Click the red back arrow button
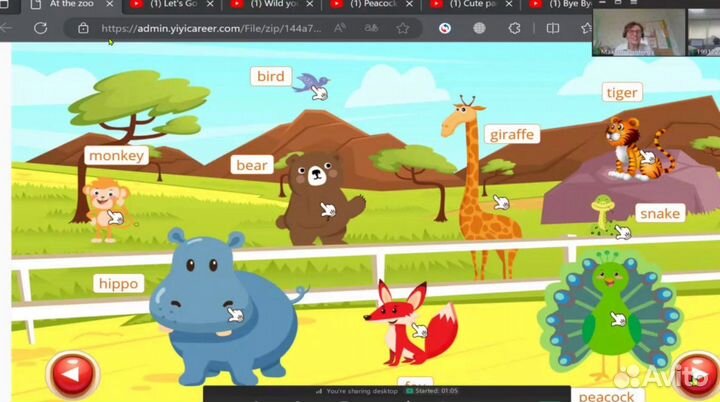This screenshot has width=720, height=402. pos(70,375)
